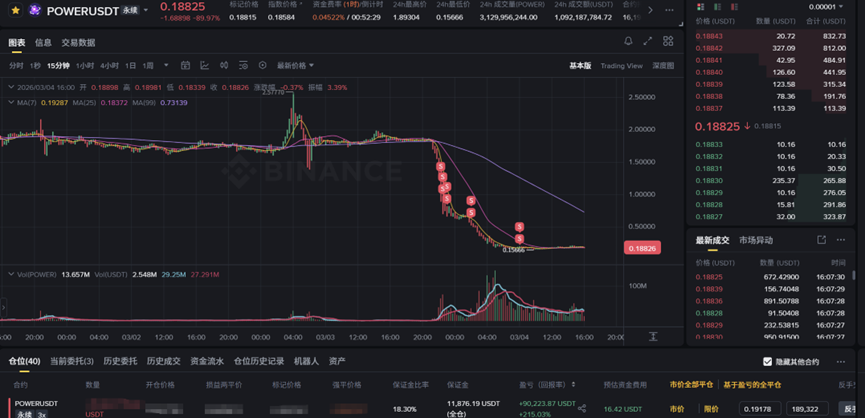Open the 机器人 tab

(306, 362)
